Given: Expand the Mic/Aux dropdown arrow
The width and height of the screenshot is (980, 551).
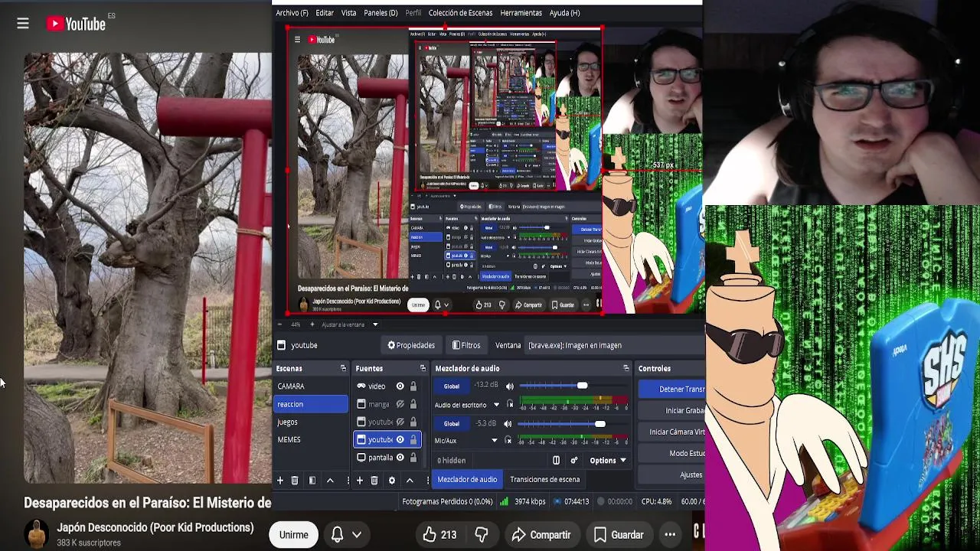Looking at the screenshot, I should (494, 441).
